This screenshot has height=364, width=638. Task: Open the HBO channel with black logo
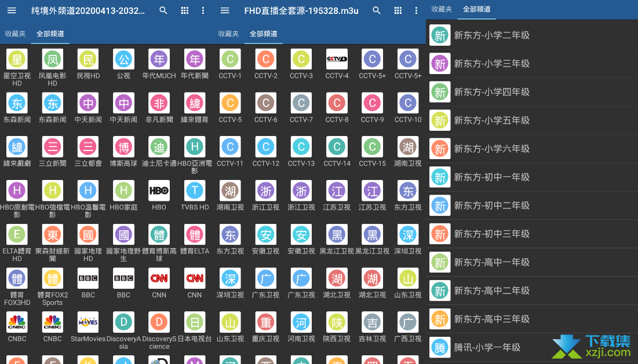pos(159,196)
